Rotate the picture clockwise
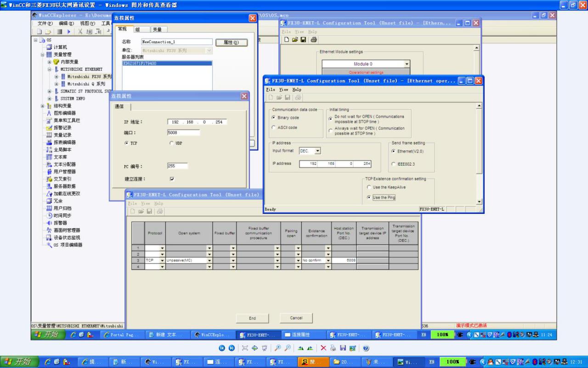 click(301, 348)
